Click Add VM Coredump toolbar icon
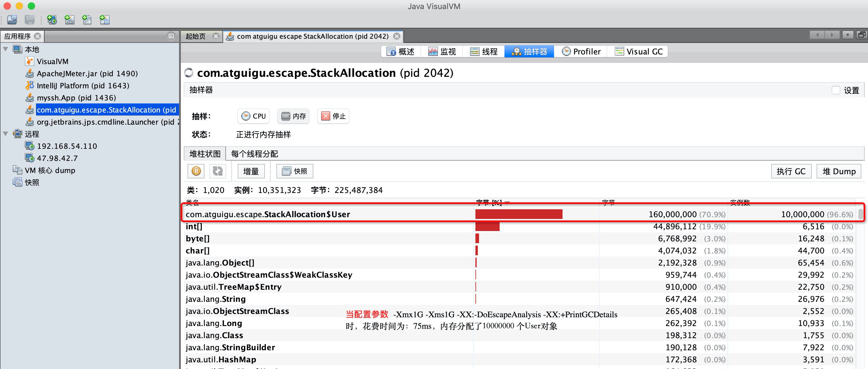The height and width of the screenshot is (369, 868). coord(87,20)
